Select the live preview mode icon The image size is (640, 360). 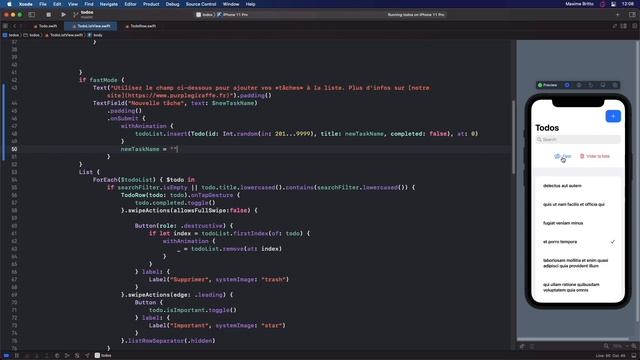tap(567, 85)
